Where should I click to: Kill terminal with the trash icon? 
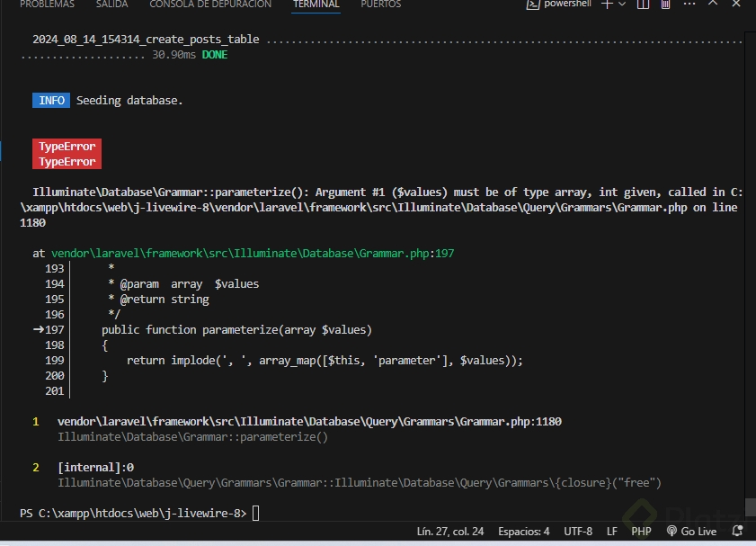(665, 4)
